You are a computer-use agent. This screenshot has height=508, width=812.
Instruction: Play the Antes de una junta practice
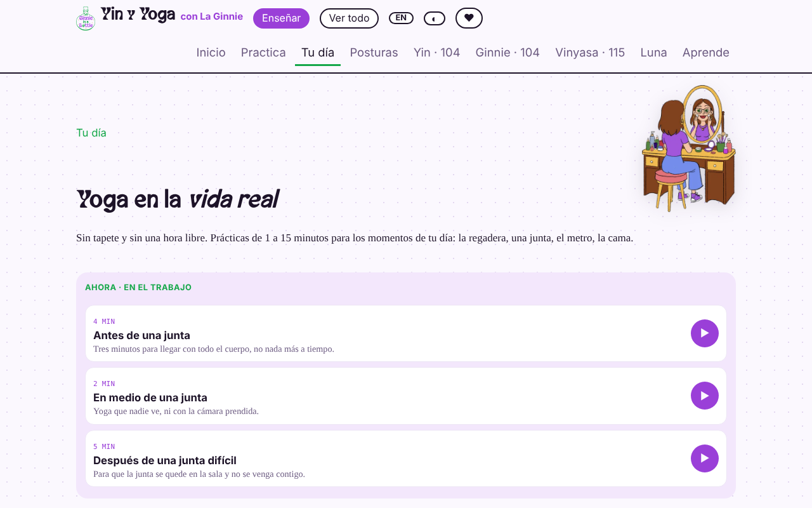[705, 333]
